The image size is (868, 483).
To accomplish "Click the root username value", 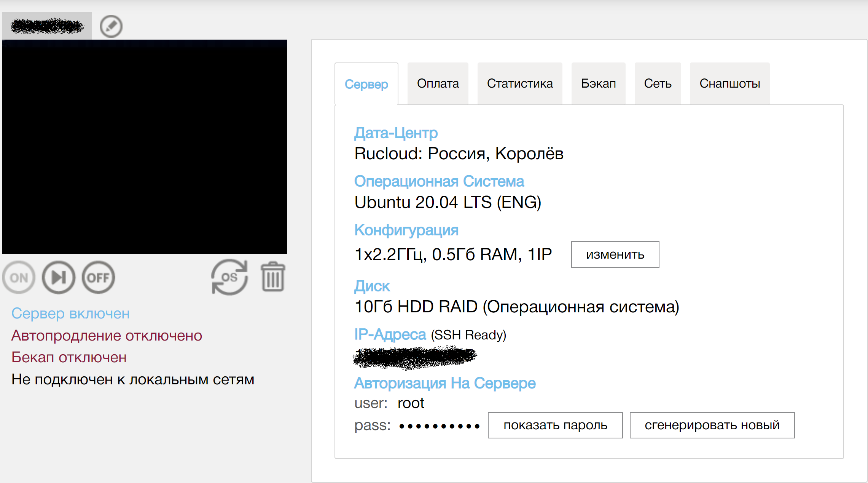I will (x=411, y=403).
